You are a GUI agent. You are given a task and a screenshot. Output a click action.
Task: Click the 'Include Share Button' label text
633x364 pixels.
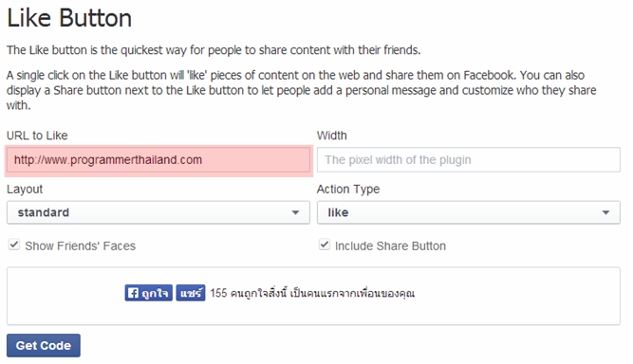(x=390, y=246)
